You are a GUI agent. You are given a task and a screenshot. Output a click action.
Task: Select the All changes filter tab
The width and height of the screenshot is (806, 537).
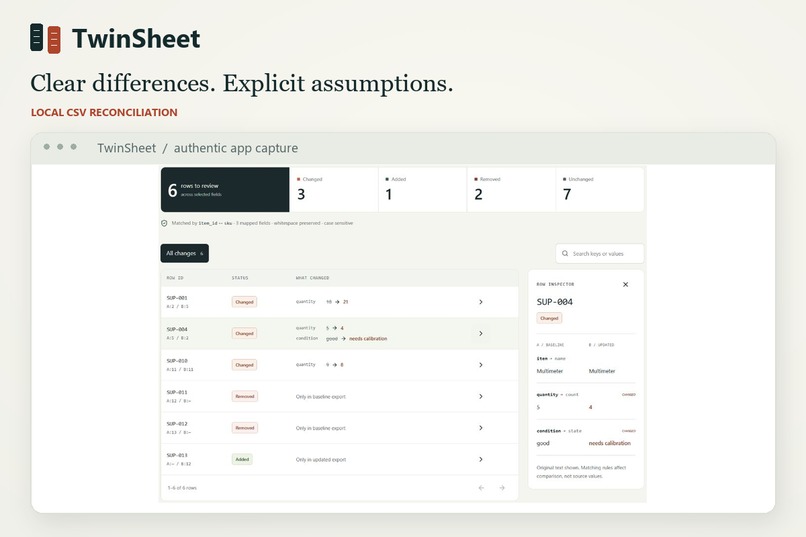(185, 253)
